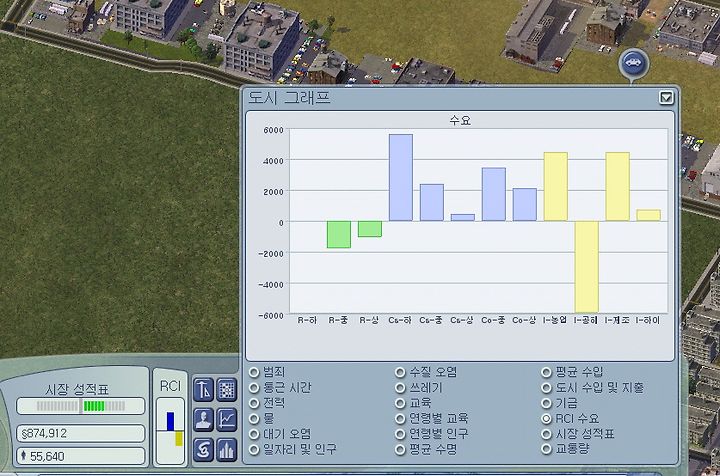The image size is (720, 476).
Task: Click the Co-중 demand bar
Action: (x=494, y=195)
